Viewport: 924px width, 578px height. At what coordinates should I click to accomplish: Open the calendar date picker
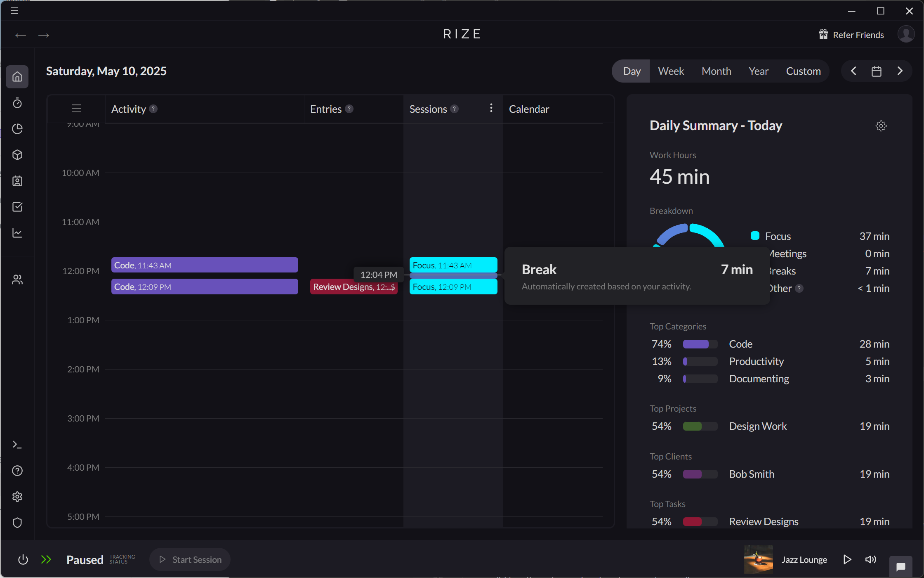877,71
